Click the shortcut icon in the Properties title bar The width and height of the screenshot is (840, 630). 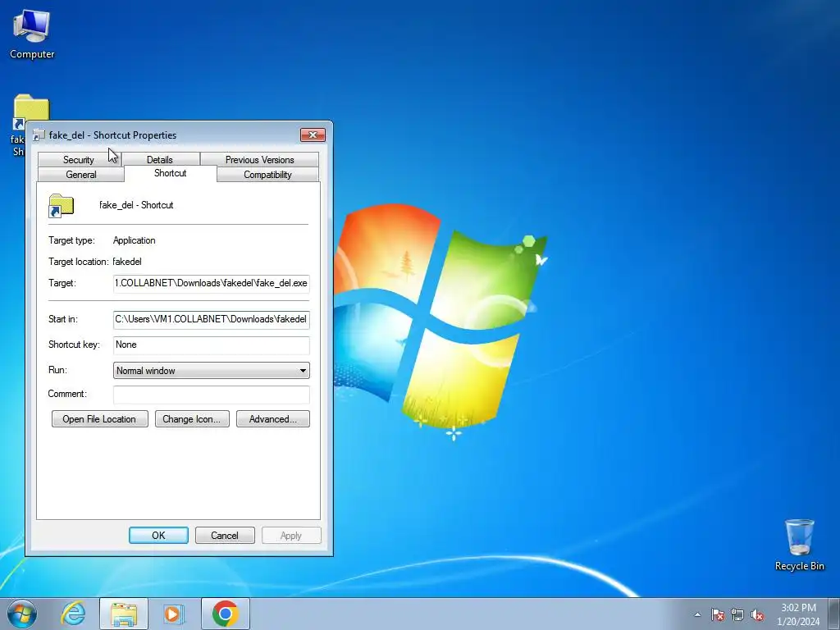[x=39, y=135]
